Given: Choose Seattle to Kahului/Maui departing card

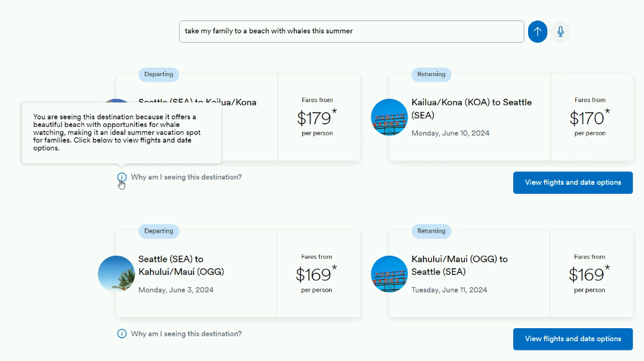Looking at the screenshot, I should click(x=238, y=274).
